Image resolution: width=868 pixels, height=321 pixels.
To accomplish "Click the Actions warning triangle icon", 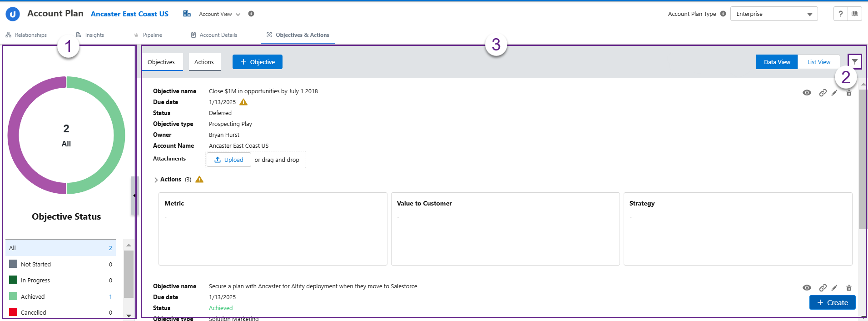I will pos(199,179).
